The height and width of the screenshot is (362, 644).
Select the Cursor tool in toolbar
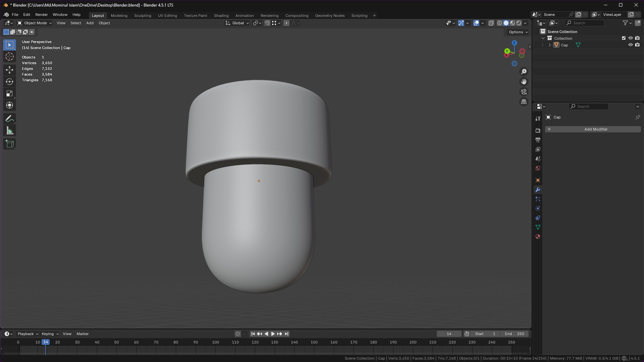pyautogui.click(x=9, y=57)
